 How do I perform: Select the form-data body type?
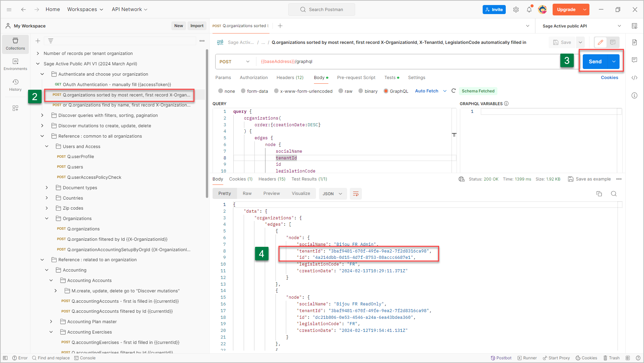(254, 91)
